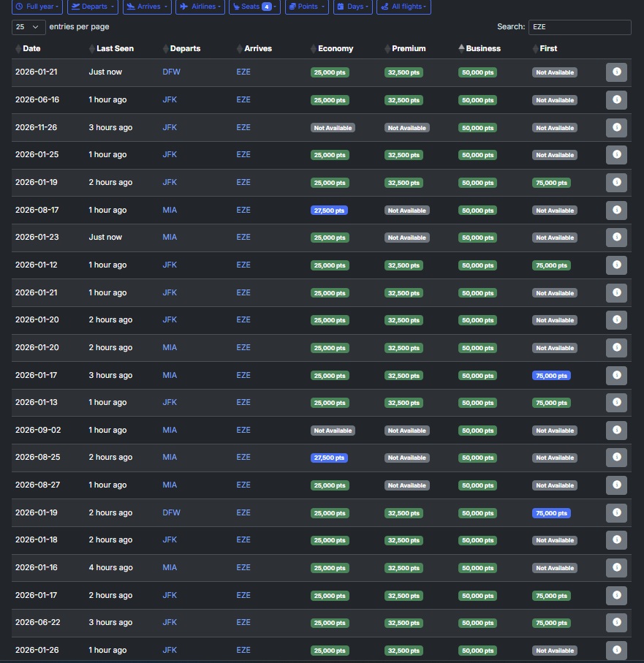644x663 pixels.
Task: Sort table by Last Seen column
Action: click(92, 49)
